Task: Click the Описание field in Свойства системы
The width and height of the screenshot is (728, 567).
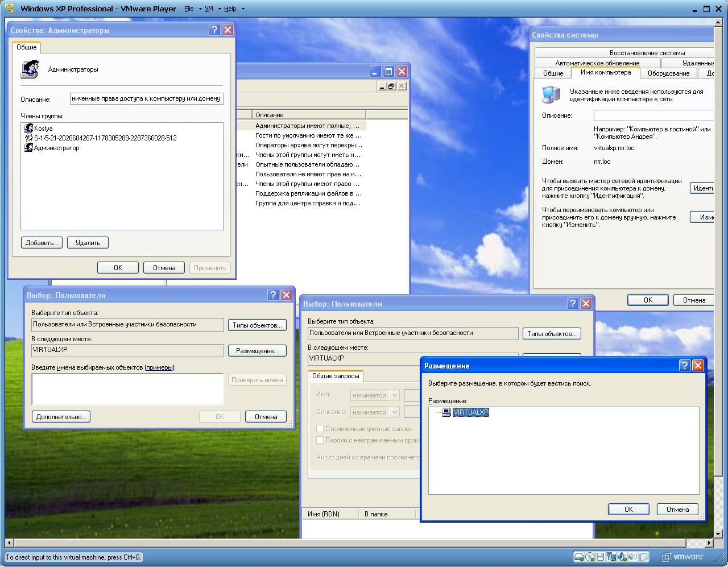Action: coord(653,115)
